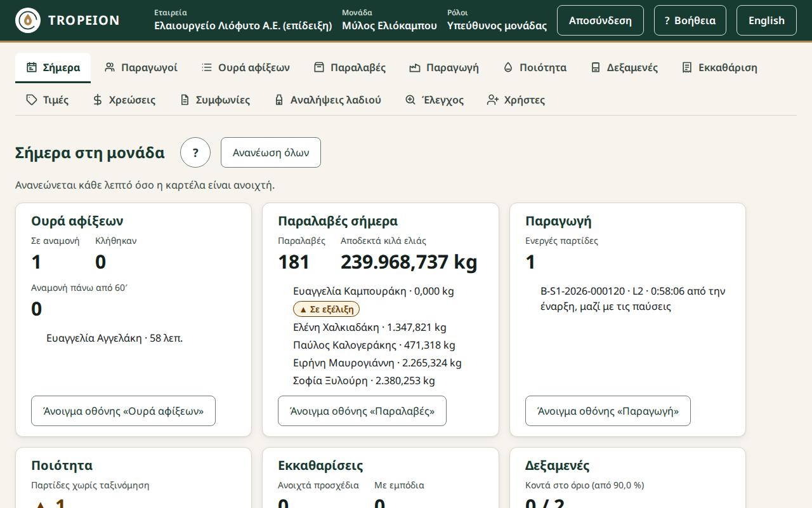Click the tank icon beside Δεξαμενές
812x508 pixels.
point(596,67)
